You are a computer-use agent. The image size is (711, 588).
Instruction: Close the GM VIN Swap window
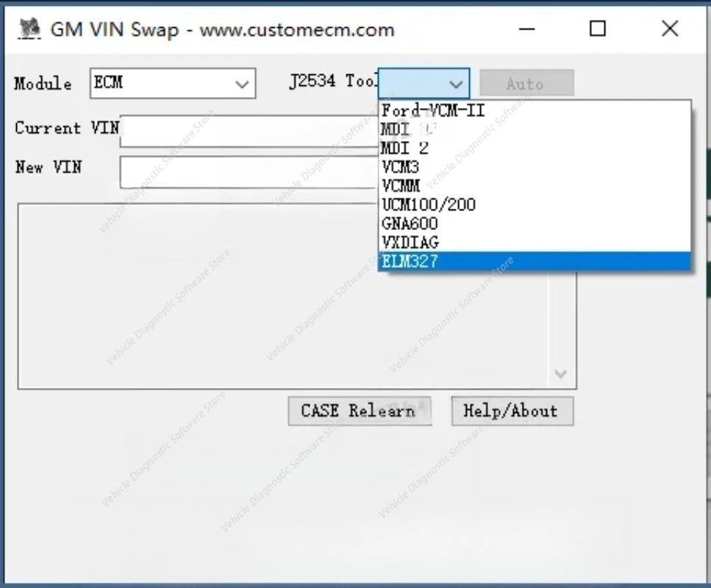click(670, 29)
